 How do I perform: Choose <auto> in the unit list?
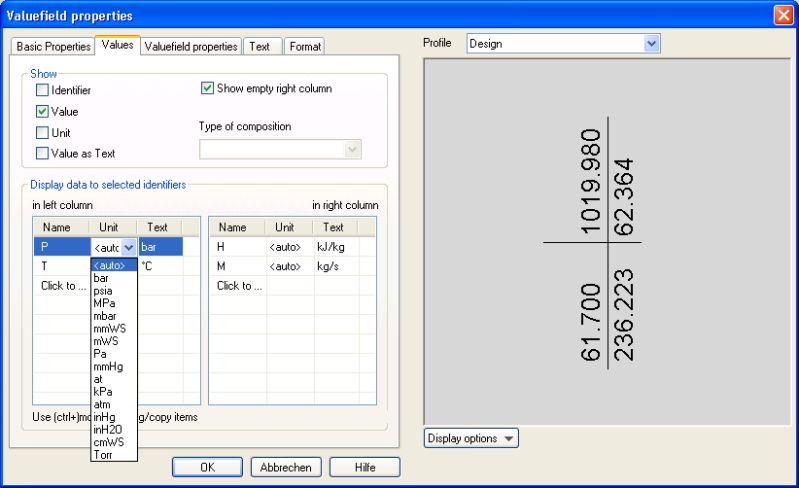[x=114, y=265]
